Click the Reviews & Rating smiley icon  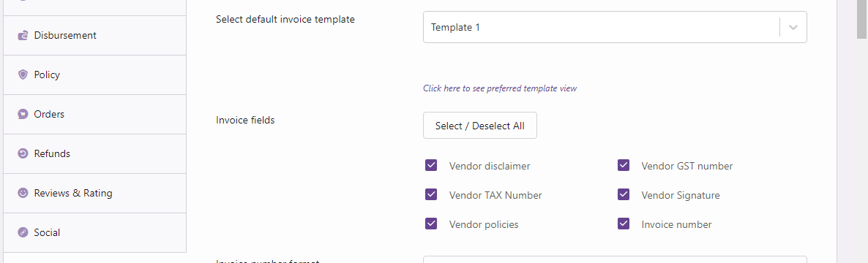point(23,194)
